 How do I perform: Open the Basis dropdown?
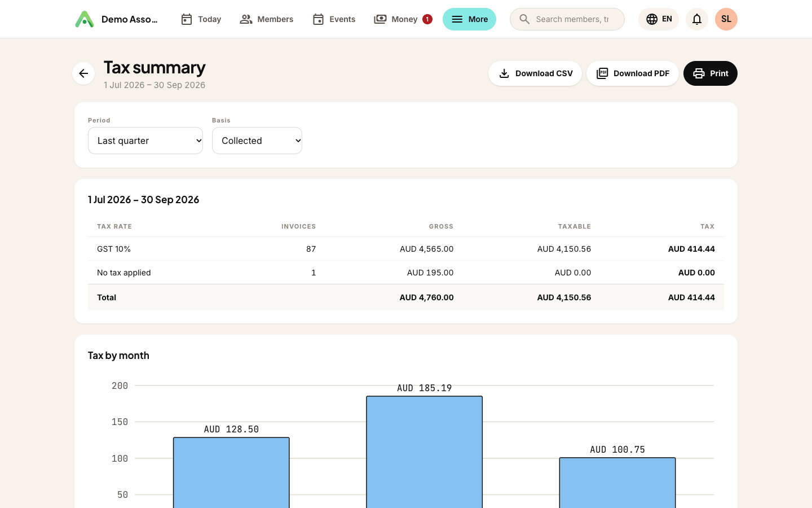[257, 141]
